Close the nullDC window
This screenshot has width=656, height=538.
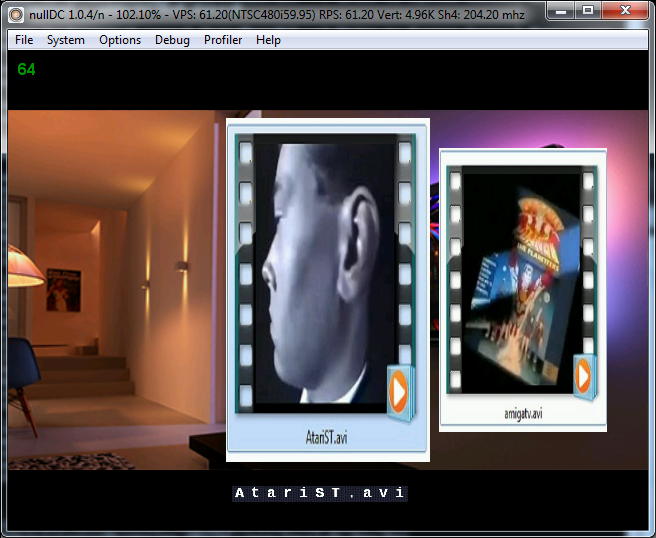(625, 10)
